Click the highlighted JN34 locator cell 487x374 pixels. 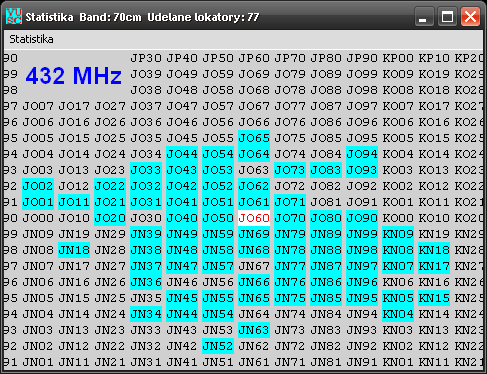pos(146,314)
